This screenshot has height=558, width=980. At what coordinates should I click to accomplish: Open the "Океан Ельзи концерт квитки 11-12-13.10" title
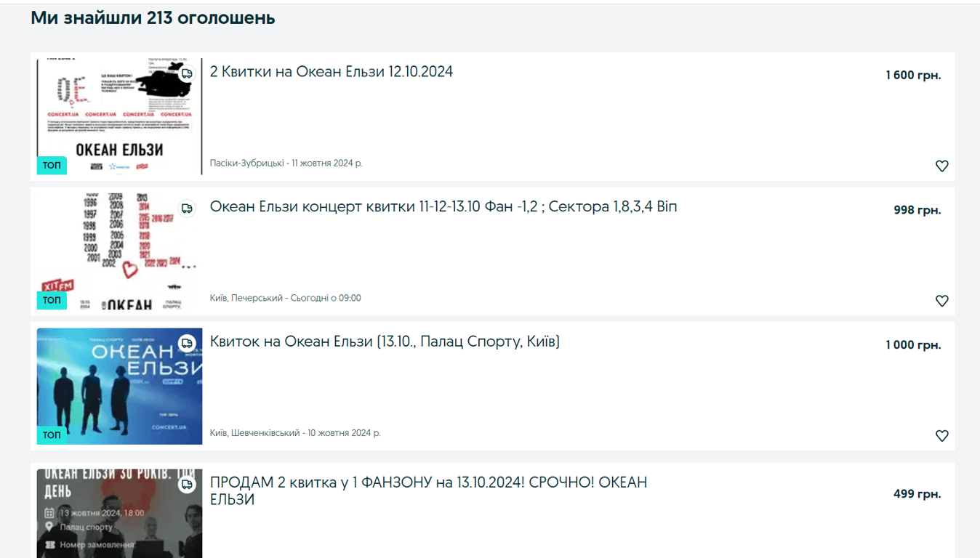pos(443,207)
